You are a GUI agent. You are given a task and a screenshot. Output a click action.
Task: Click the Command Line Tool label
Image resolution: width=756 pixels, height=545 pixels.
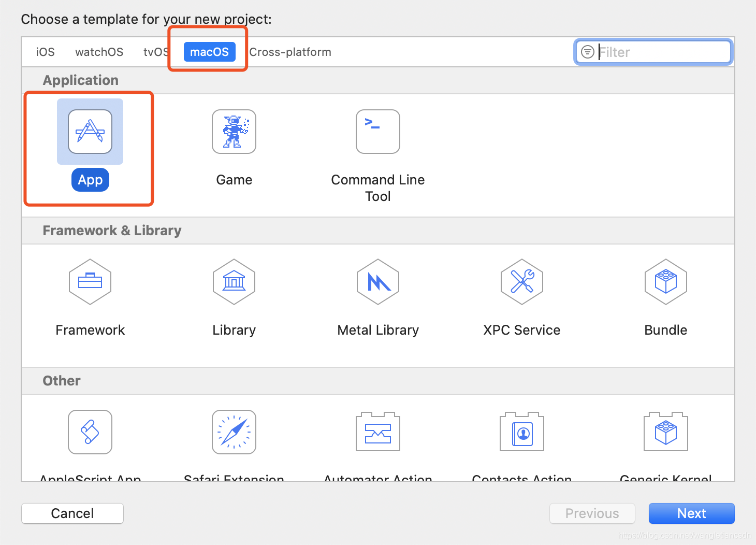coord(378,188)
